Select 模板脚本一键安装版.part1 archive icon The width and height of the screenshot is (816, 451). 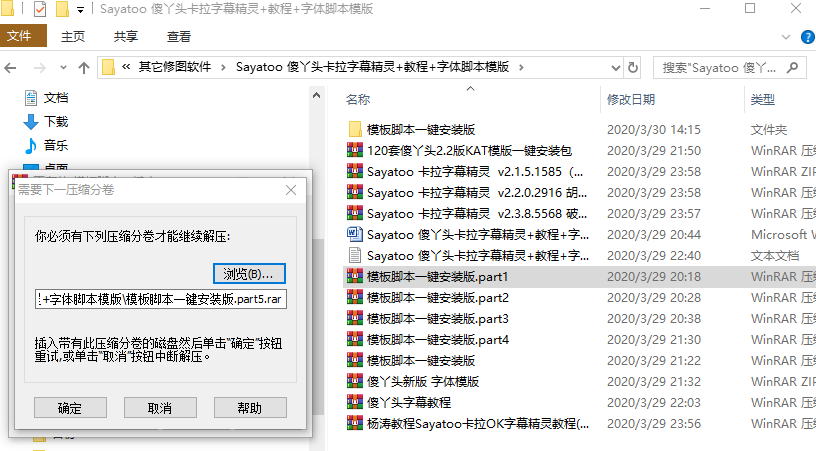(355, 276)
